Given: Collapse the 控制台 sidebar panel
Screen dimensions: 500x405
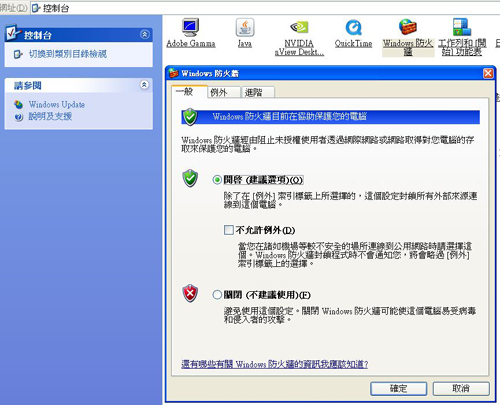Looking at the screenshot, I should coord(145,34).
